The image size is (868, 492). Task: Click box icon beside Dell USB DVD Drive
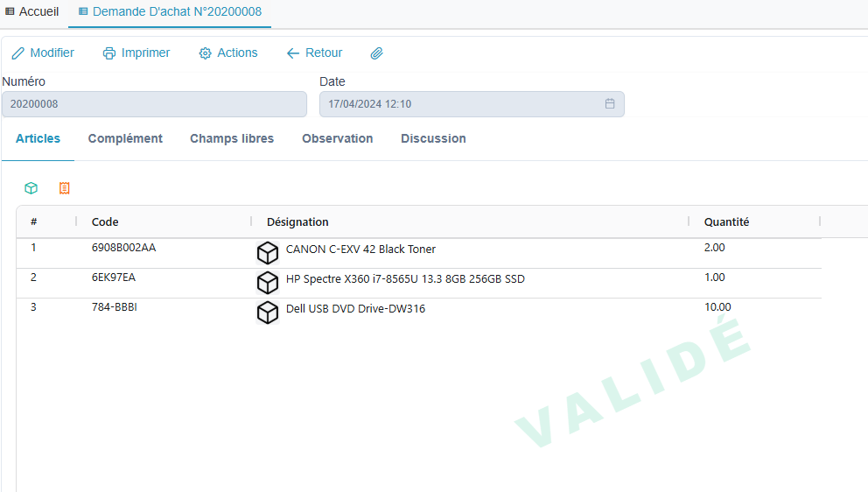tap(267, 313)
